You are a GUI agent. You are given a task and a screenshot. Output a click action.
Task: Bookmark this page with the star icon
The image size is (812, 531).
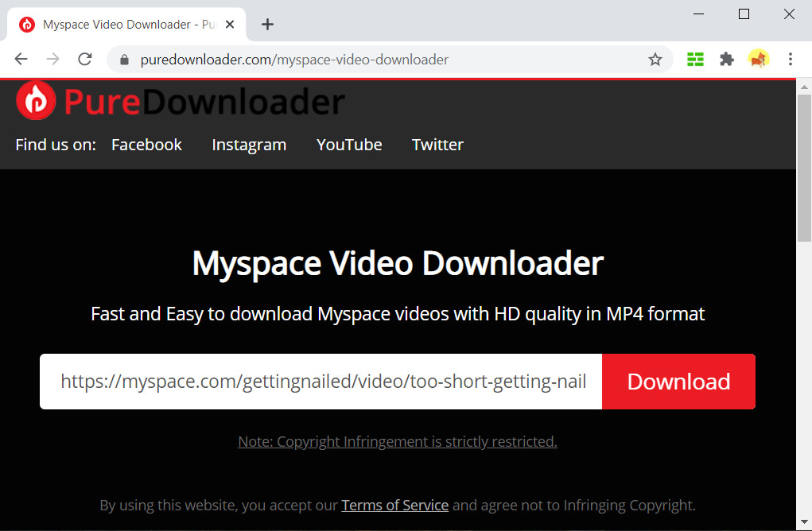tap(655, 60)
